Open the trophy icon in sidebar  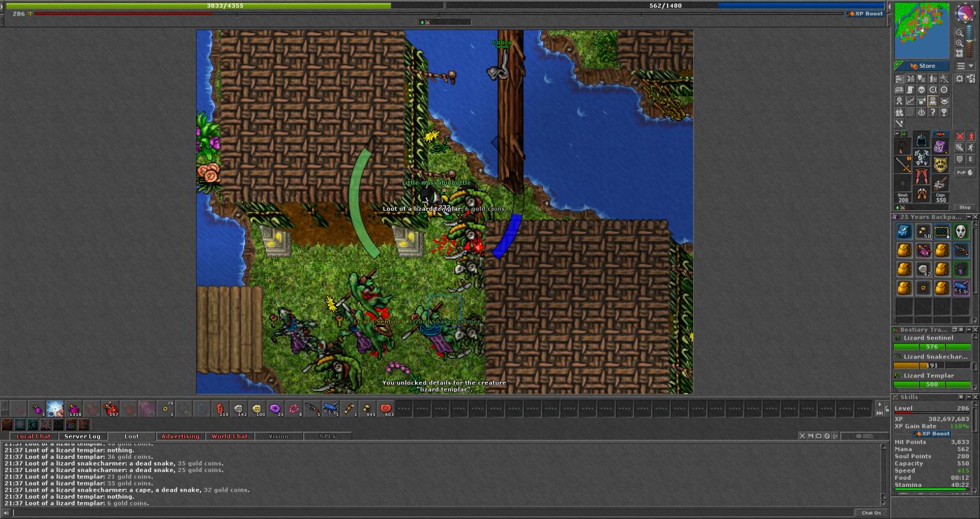pyautogui.click(x=944, y=112)
